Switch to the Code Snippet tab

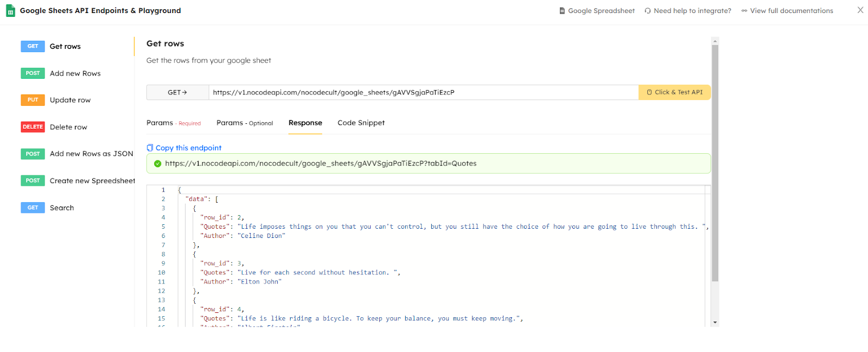pos(361,123)
